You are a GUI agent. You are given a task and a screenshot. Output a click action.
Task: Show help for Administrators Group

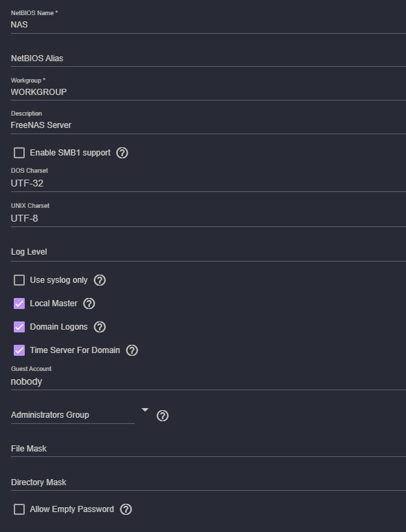tap(162, 416)
